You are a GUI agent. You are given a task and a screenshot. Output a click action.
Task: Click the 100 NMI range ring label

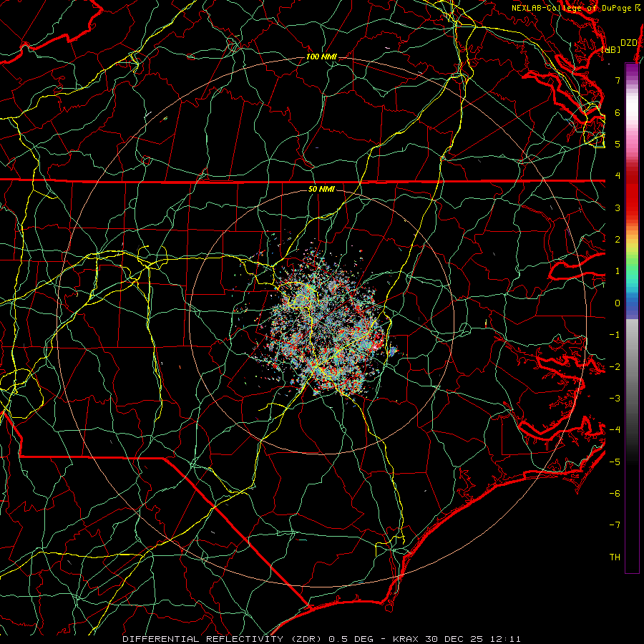321,57
